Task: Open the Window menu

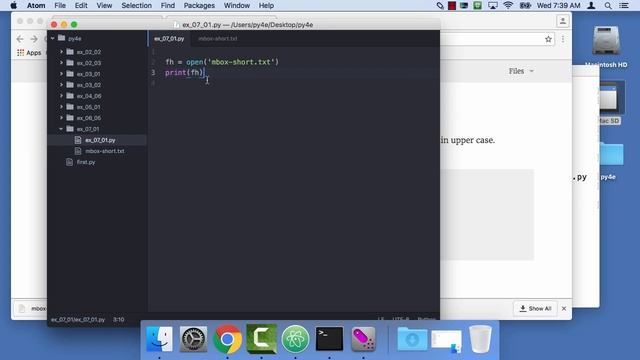Action: [x=237, y=5]
